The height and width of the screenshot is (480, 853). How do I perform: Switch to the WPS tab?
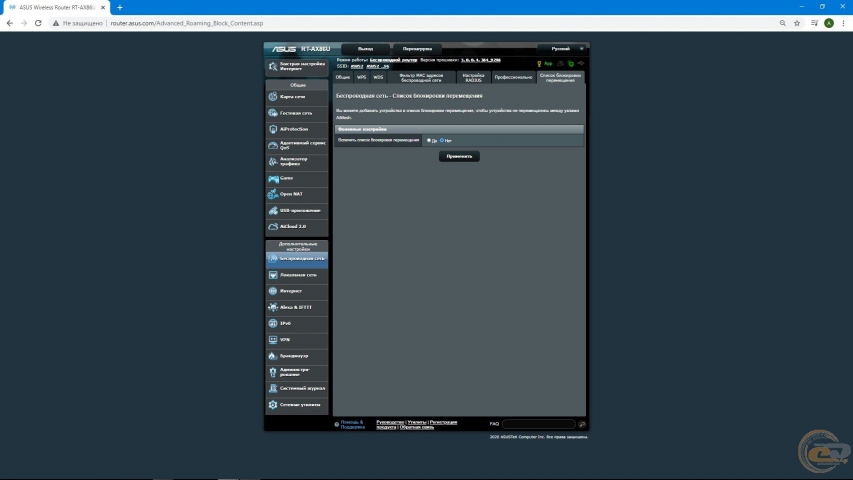(361, 77)
